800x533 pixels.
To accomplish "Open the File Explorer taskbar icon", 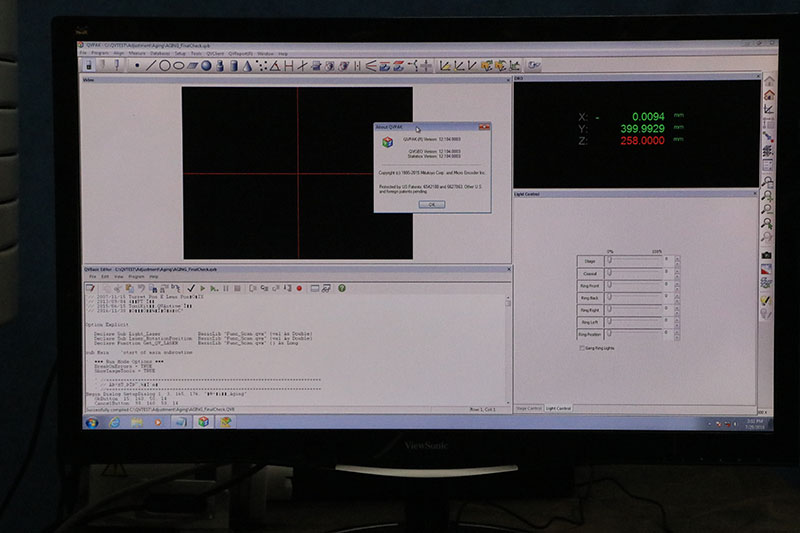I will pyautogui.click(x=137, y=422).
